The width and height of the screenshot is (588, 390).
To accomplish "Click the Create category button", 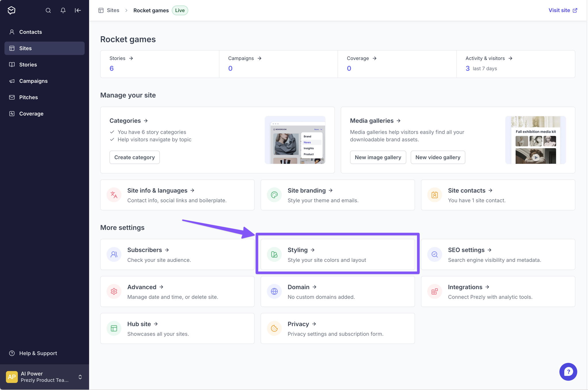I will pyautogui.click(x=134, y=157).
